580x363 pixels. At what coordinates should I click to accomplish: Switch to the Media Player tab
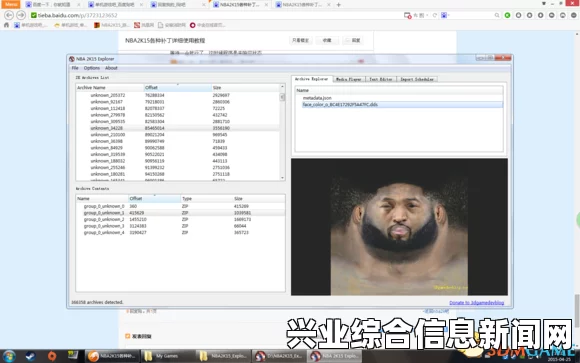[348, 79]
